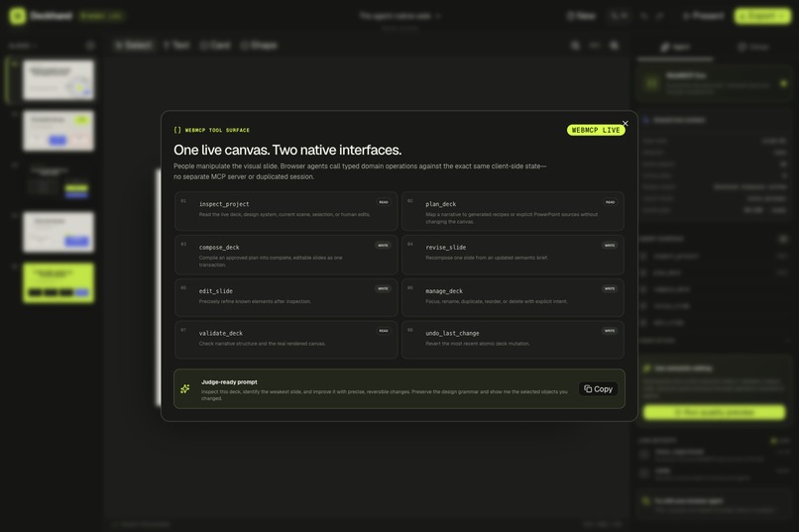Open the first slide thumbnail

point(58,80)
